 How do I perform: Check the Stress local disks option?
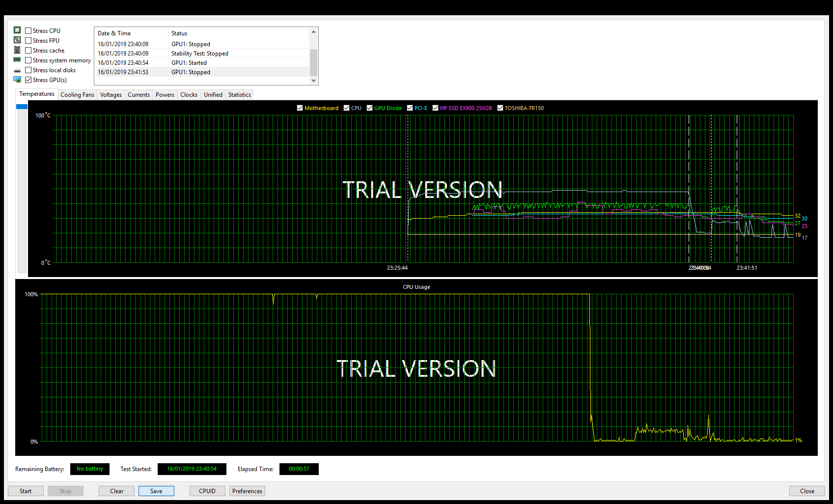(x=28, y=70)
